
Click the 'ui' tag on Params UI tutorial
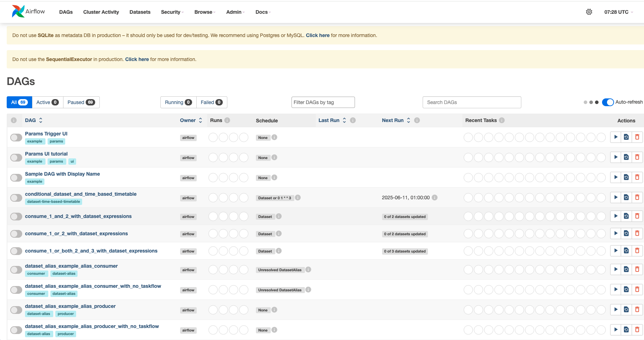tap(72, 162)
